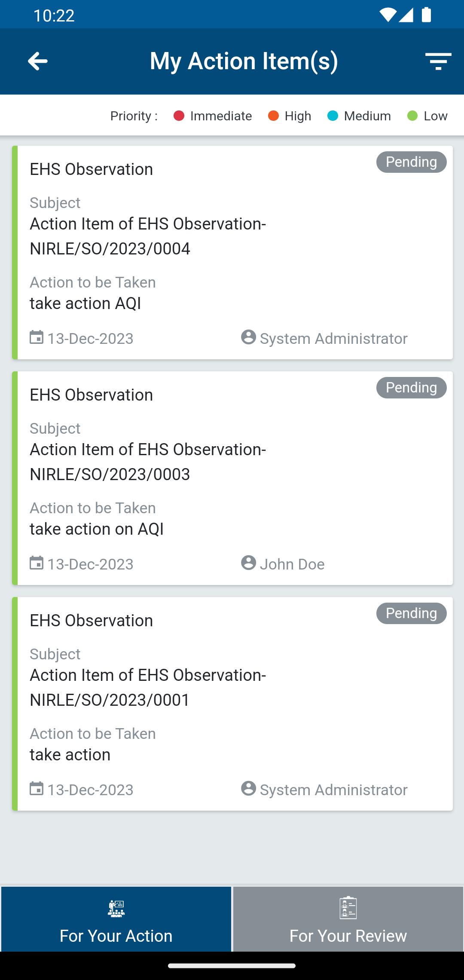Click Pending badge on 0003 action item
The height and width of the screenshot is (980, 464).
(412, 388)
